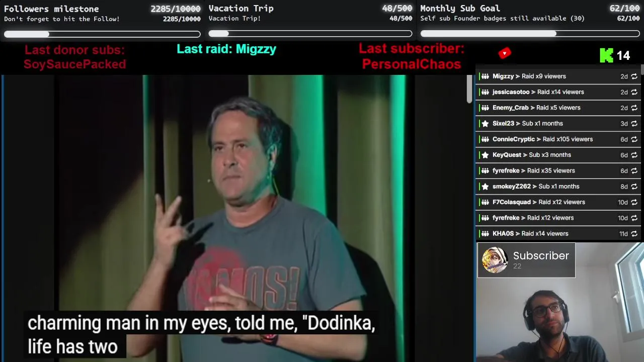644x362 pixels.
Task: Click the Migzzy name in activity feed
Action: [x=503, y=76]
